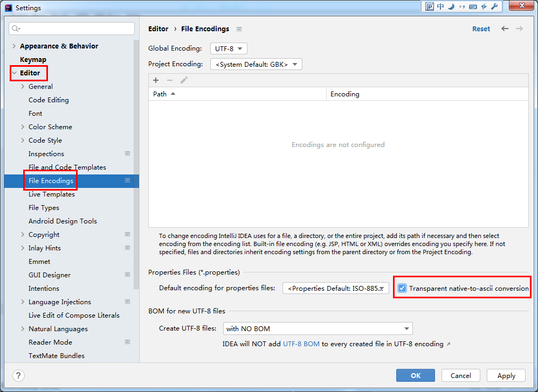Add a new path encoding with plus icon

coord(156,80)
